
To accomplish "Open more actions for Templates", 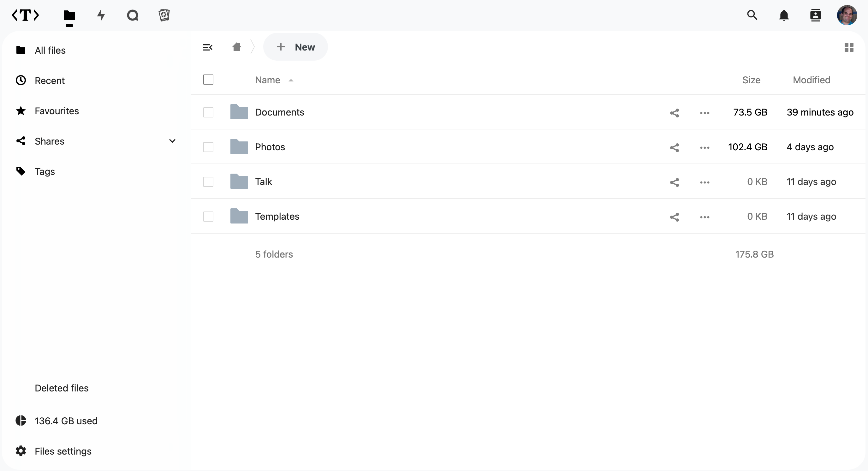I will [x=705, y=217].
